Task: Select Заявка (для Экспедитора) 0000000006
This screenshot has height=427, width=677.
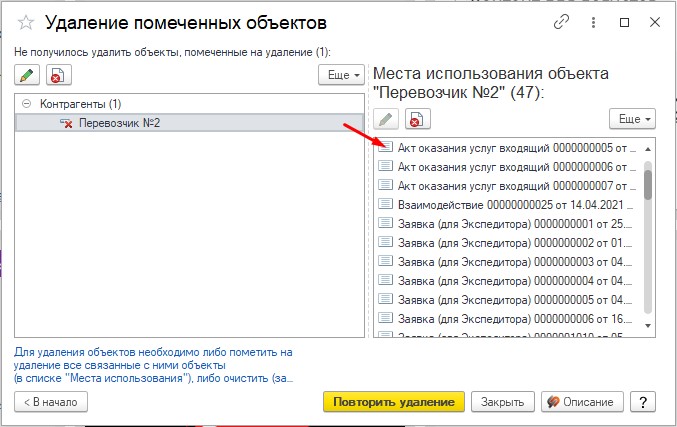Action: (508, 319)
